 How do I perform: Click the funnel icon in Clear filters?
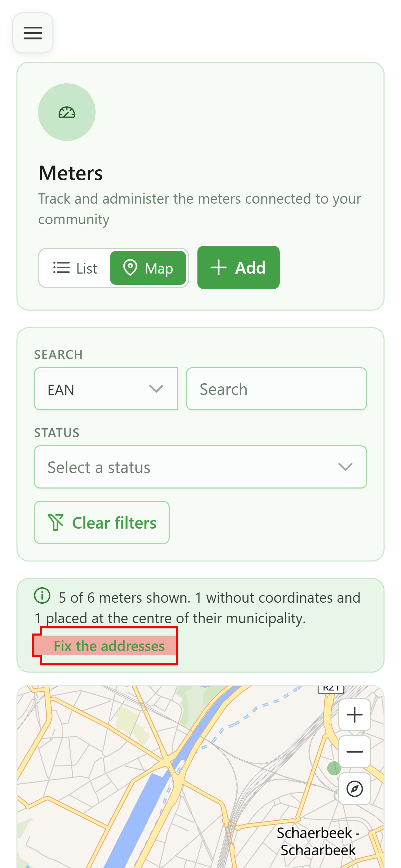point(56,522)
